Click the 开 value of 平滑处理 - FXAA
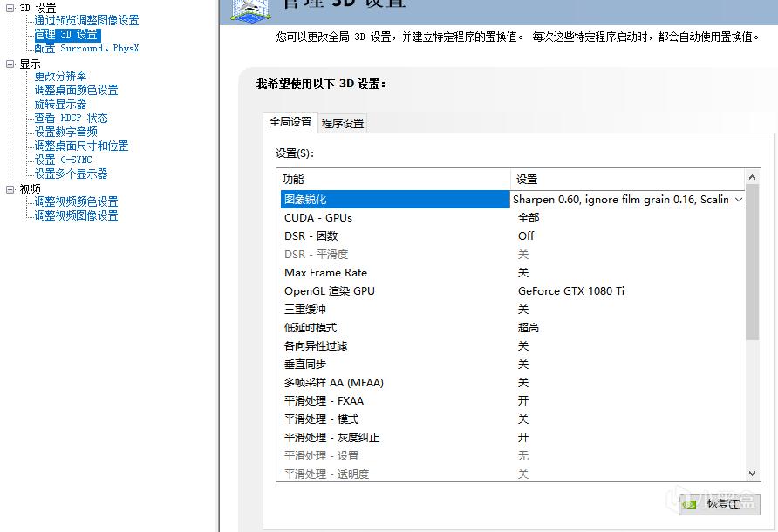778x532 pixels. coord(523,401)
